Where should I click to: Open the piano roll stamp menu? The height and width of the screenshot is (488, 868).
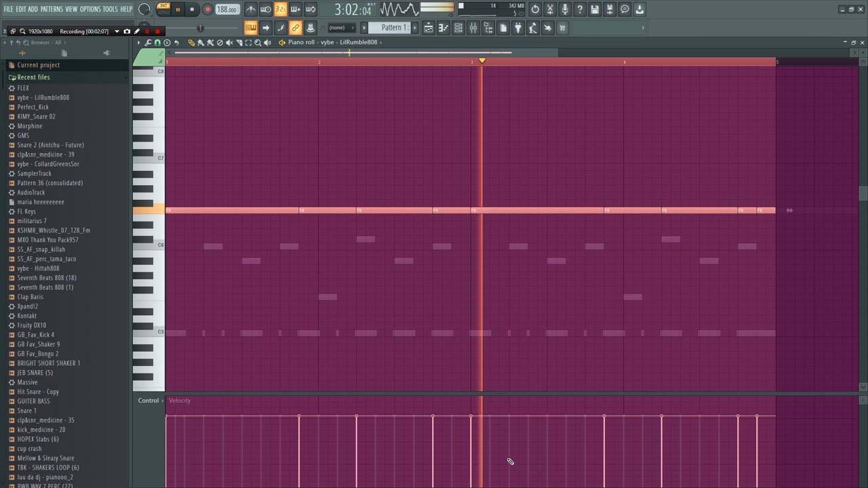pyautogui.click(x=167, y=43)
